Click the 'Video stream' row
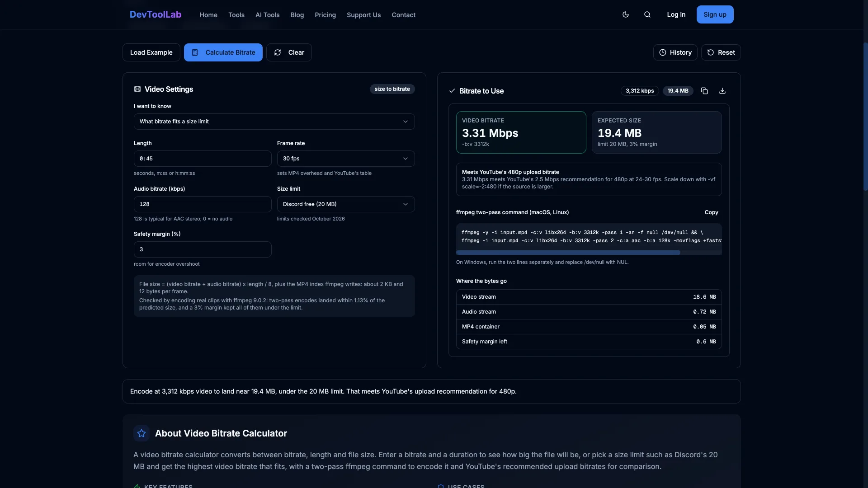Image resolution: width=868 pixels, height=488 pixels. pyautogui.click(x=589, y=297)
